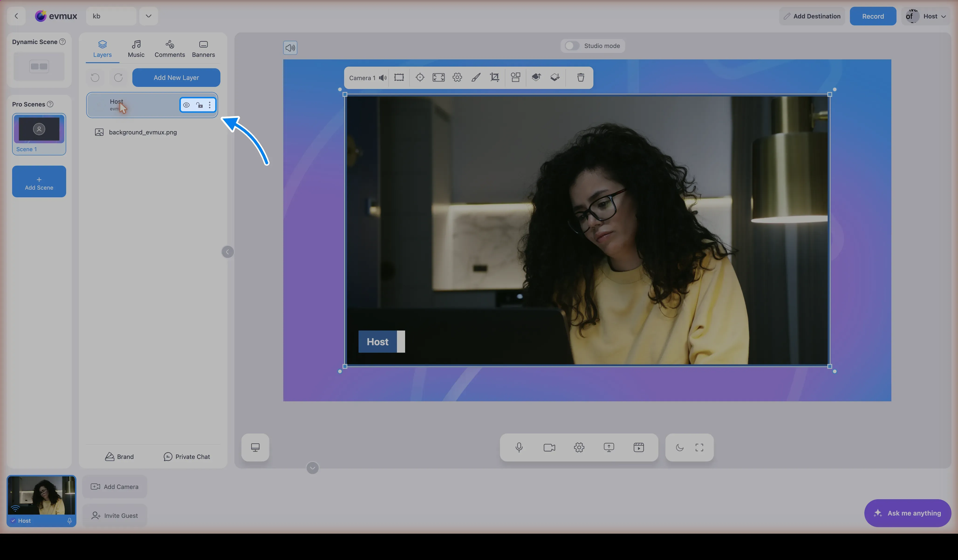This screenshot has height=560, width=958.
Task: Delete Camera 1 layer with trash icon
Action: [x=581, y=78]
